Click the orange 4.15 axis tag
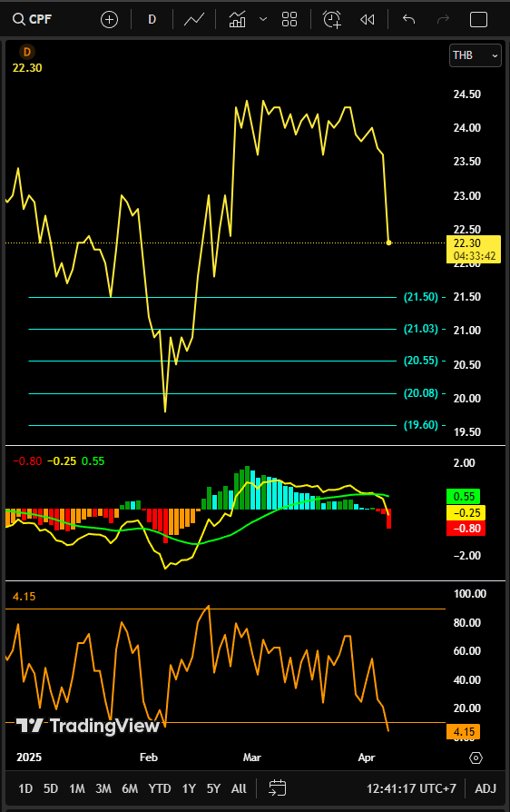The height and width of the screenshot is (812, 510). [x=464, y=732]
